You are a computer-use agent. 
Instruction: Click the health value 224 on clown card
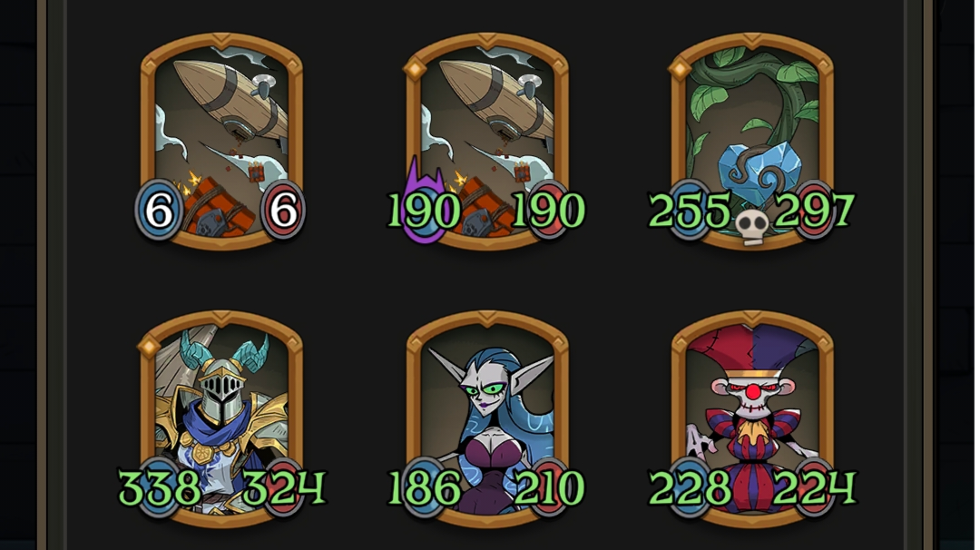(815, 488)
